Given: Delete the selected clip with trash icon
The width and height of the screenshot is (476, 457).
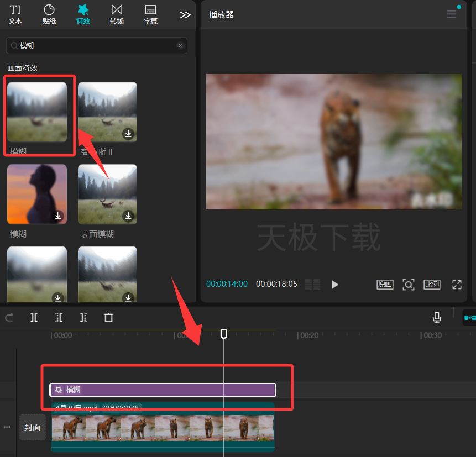Looking at the screenshot, I should (108, 318).
